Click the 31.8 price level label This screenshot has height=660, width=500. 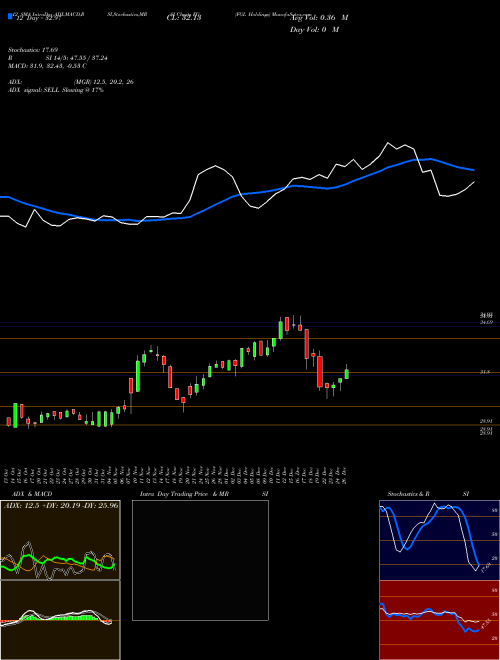(x=485, y=372)
